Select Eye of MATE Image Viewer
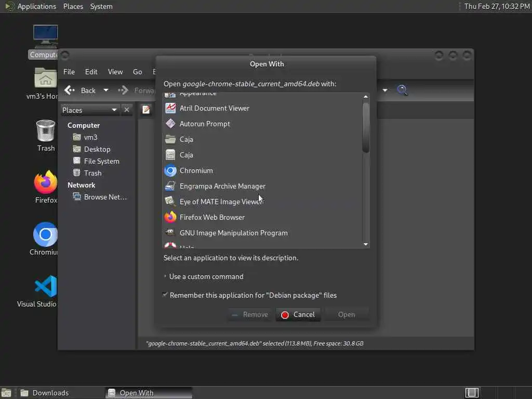The width and height of the screenshot is (532, 399). [x=262, y=202]
